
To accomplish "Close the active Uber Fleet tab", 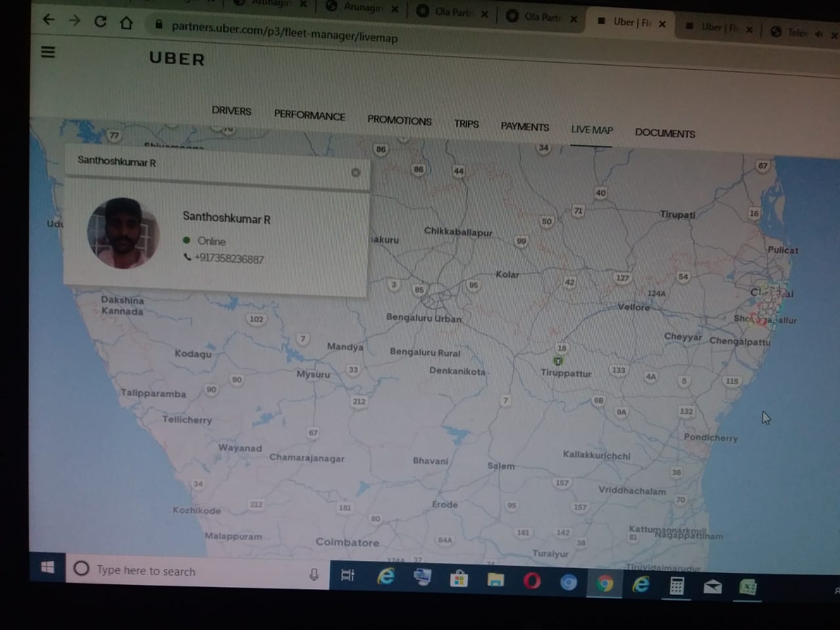I will pos(662,24).
